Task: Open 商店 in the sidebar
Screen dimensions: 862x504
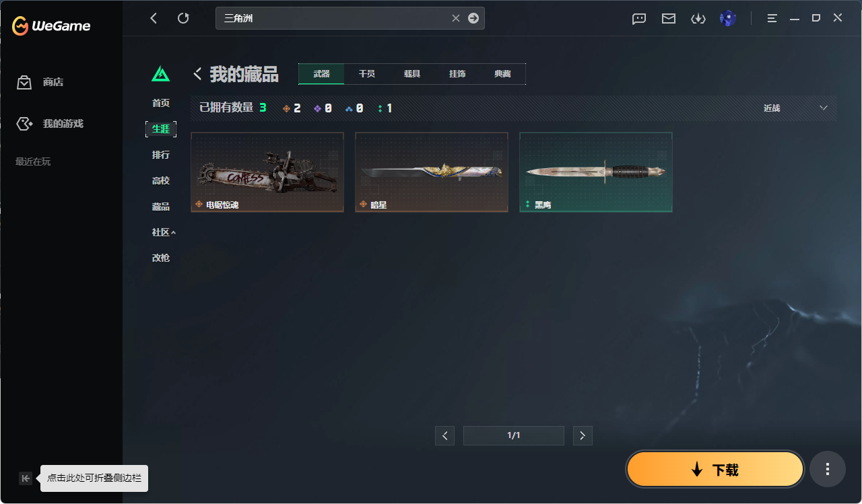Action: point(53,82)
